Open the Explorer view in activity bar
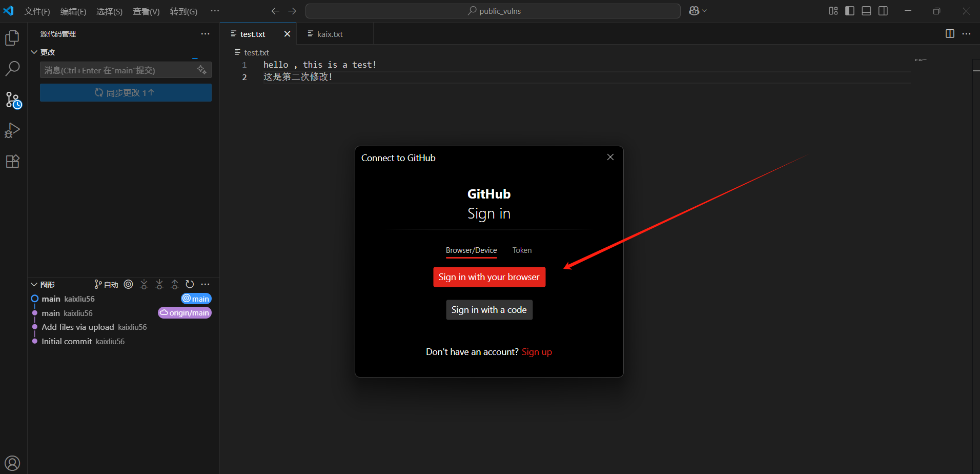This screenshot has height=474, width=980. pos(12,38)
